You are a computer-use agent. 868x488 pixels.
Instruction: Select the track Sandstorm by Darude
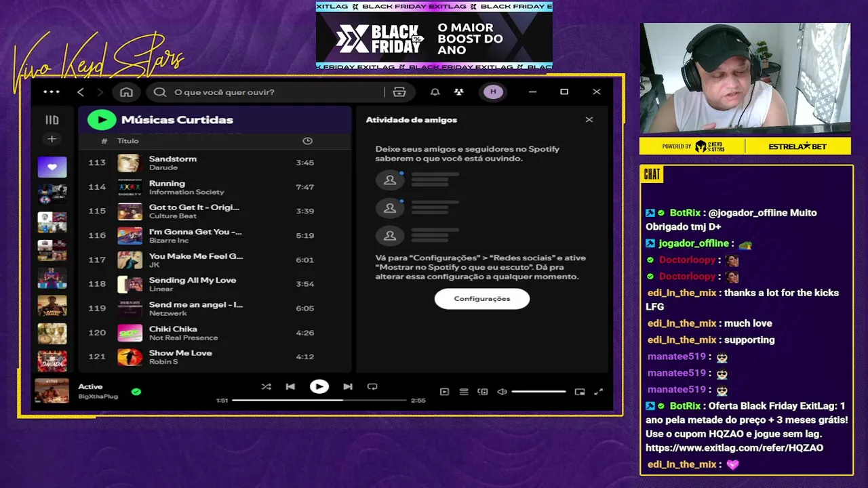(214, 163)
